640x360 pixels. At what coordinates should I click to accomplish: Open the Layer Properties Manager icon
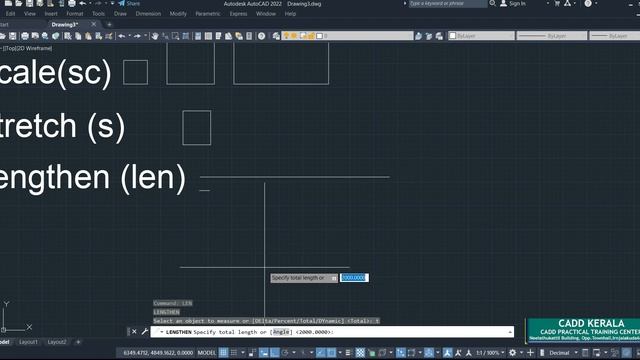point(276,36)
